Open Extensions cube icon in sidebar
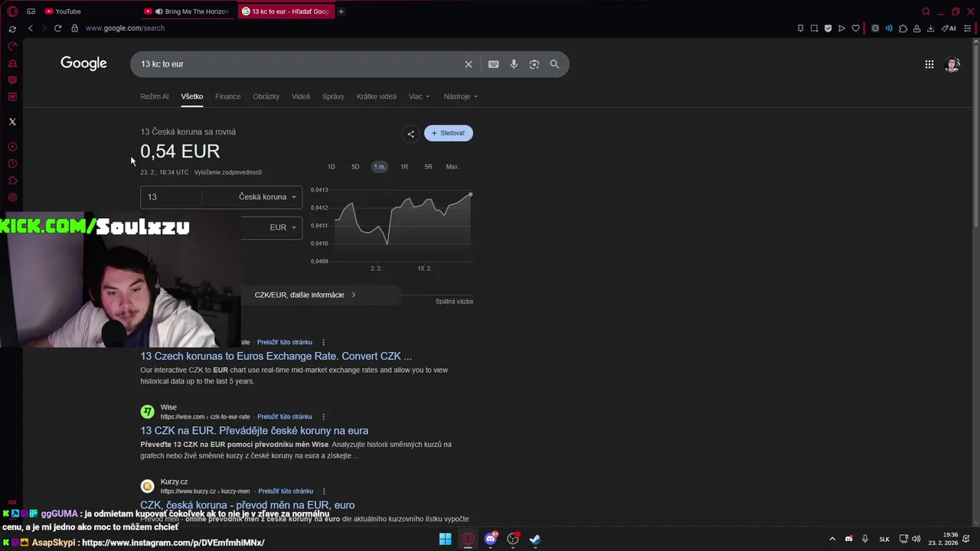 [x=12, y=181]
